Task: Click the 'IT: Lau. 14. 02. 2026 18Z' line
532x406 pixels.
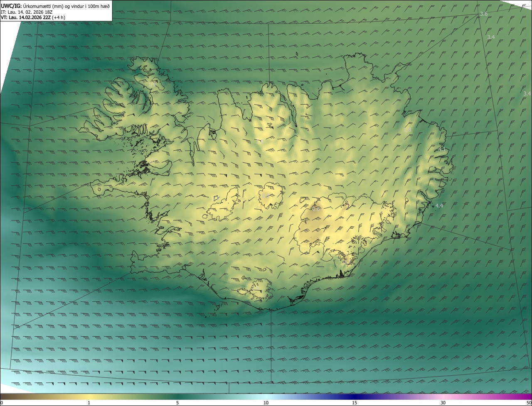Action: click(x=27, y=12)
